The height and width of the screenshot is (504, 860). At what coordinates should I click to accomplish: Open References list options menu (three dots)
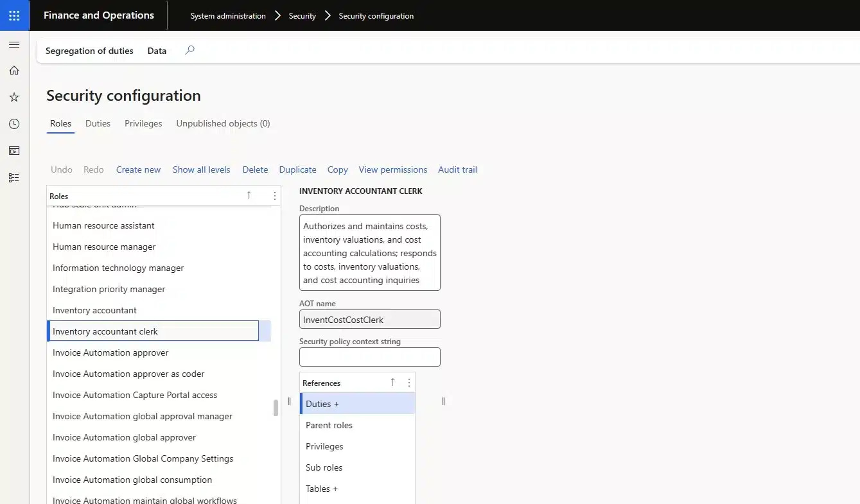[409, 383]
